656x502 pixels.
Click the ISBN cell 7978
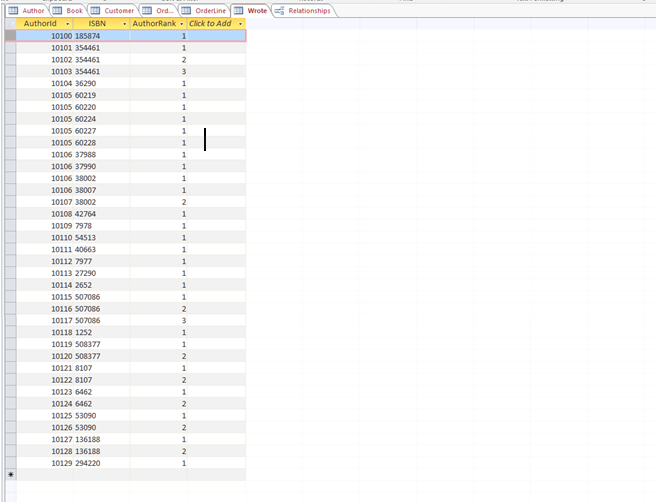(102, 225)
